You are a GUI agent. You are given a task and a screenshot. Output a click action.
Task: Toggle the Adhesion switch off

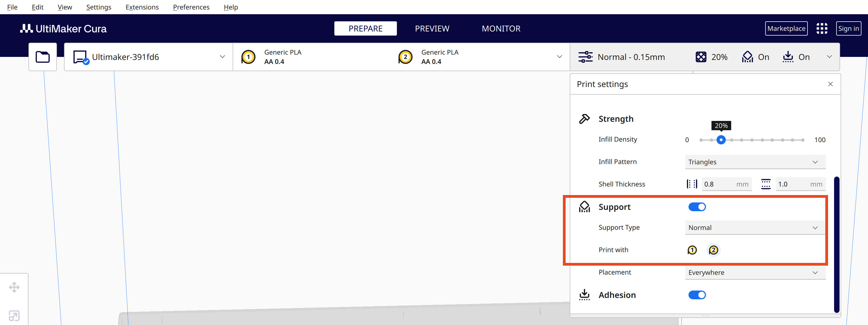[697, 295]
